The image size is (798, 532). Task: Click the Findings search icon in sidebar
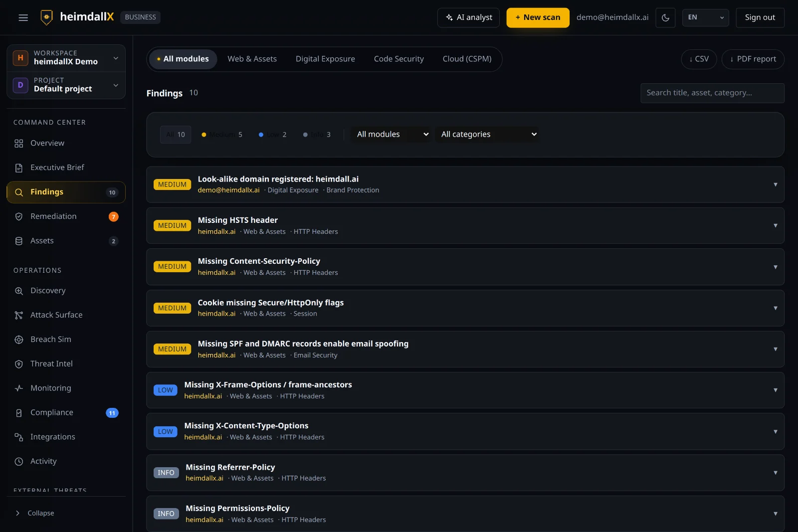(19, 192)
